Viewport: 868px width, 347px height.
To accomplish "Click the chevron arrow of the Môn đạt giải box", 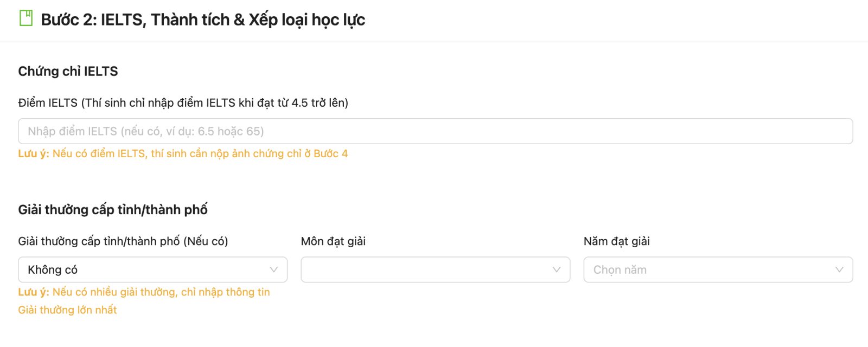I will click(557, 269).
